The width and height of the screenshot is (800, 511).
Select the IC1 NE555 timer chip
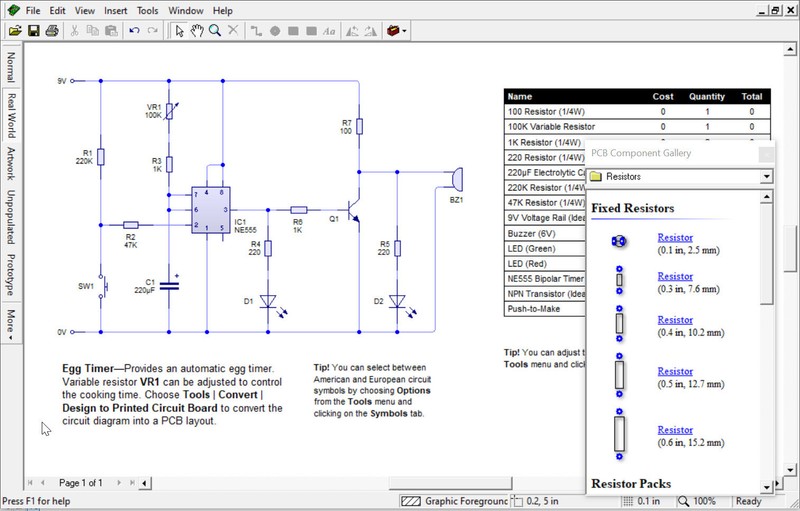211,210
